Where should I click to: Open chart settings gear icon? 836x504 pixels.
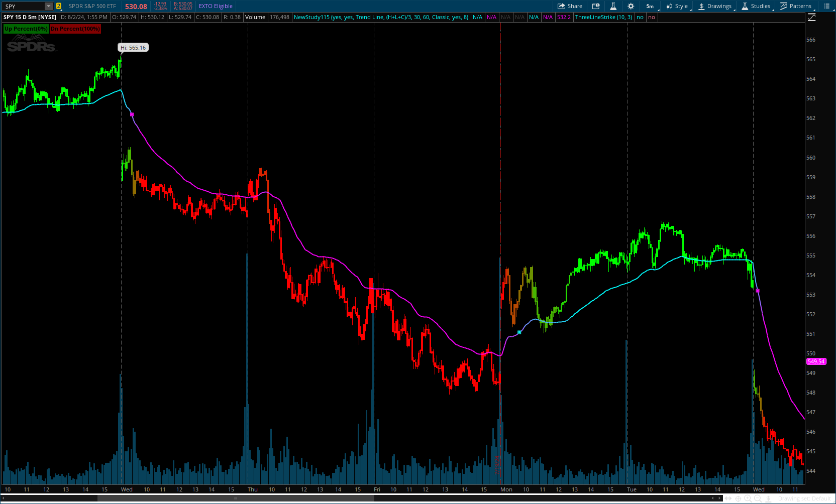[x=631, y=7]
